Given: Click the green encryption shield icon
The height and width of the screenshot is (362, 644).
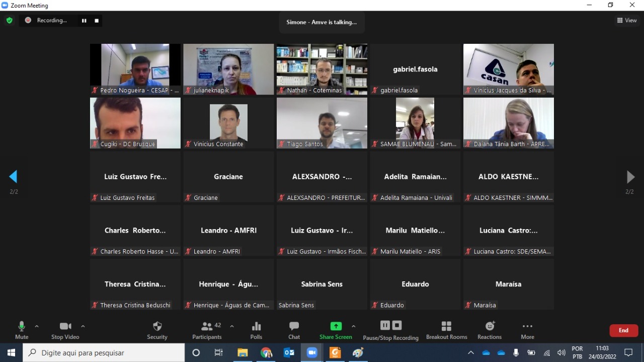Looking at the screenshot, I should point(9,21).
